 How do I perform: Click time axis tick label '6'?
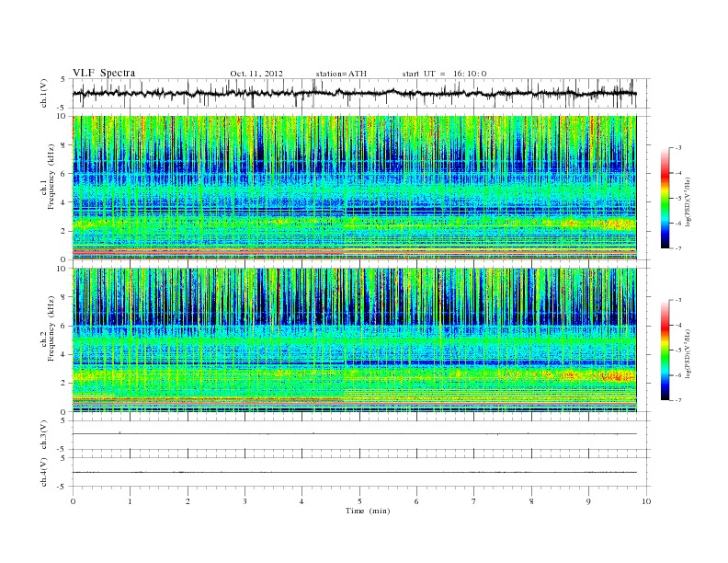point(416,501)
